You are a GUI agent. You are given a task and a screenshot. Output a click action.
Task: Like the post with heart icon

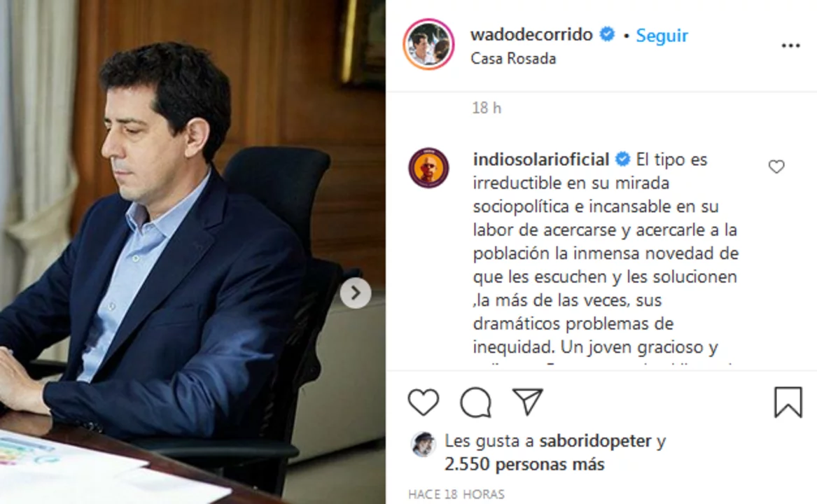423,402
